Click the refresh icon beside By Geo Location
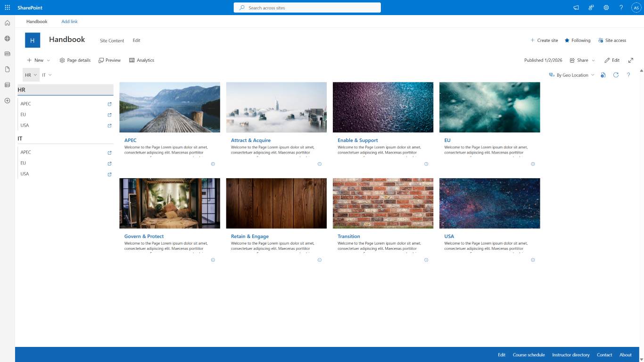The image size is (644, 362). coord(616,75)
